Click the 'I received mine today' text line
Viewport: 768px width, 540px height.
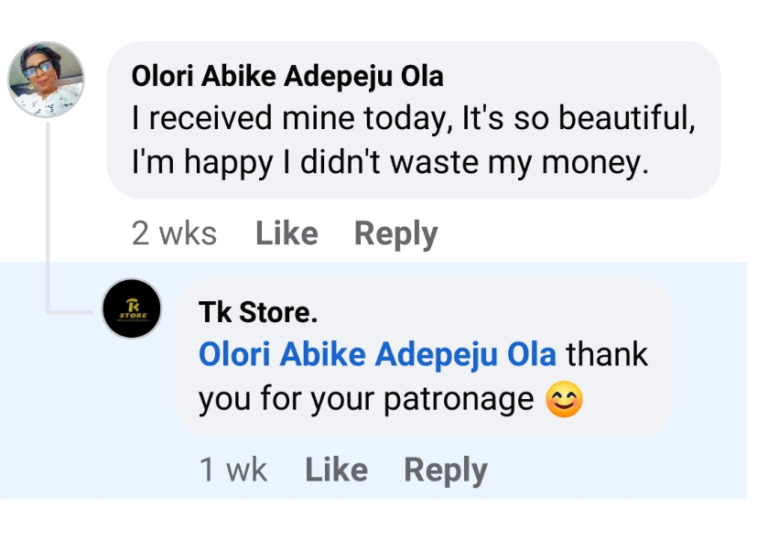pyautogui.click(x=413, y=119)
